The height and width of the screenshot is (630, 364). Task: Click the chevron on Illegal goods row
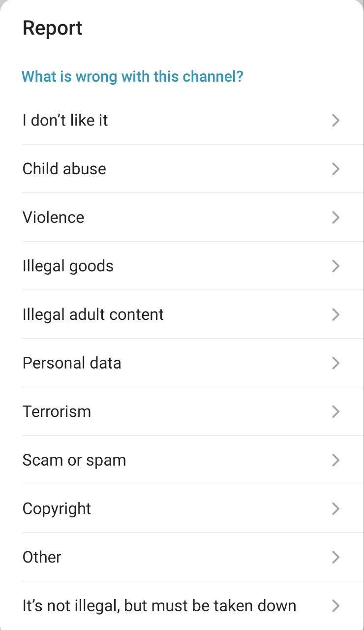[335, 266]
